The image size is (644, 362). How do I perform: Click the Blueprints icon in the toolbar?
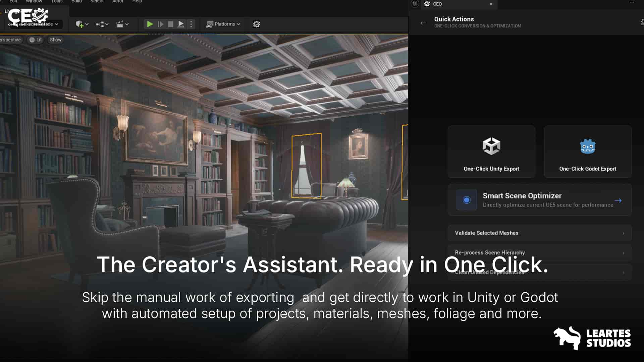point(100,24)
